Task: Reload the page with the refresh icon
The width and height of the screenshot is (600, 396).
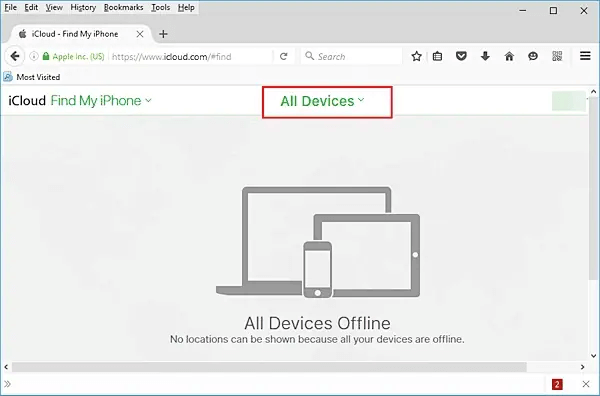Action: tap(284, 57)
